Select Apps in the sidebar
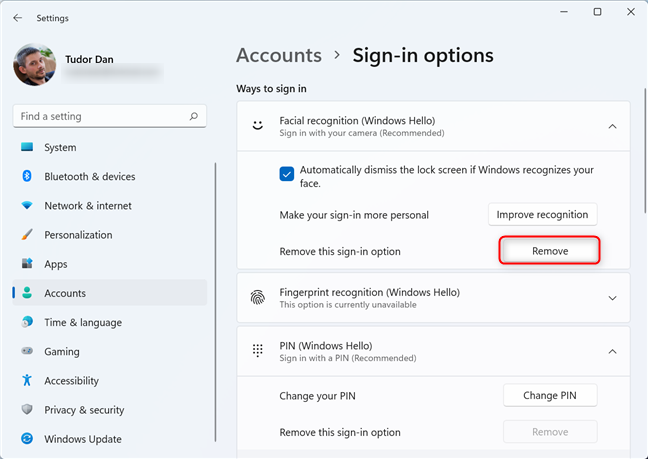Viewport: 648px width, 459px height. [110, 264]
